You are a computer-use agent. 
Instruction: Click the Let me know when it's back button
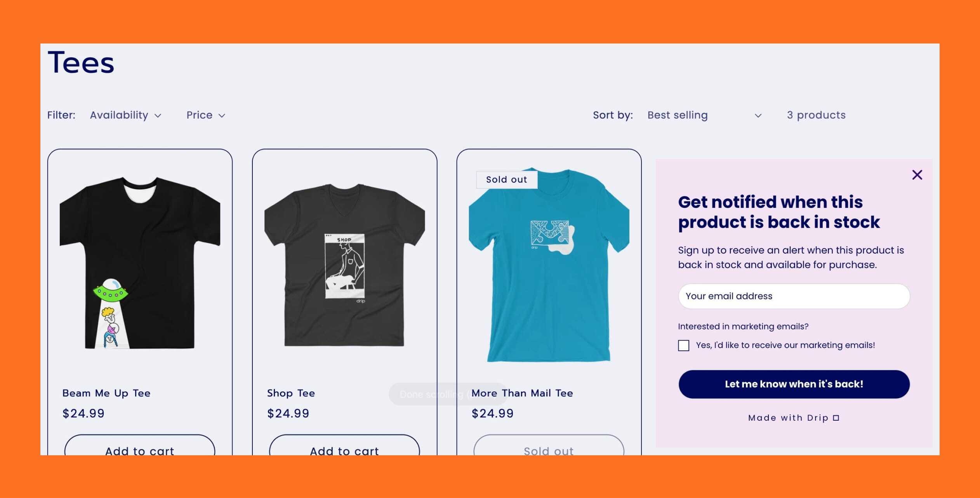point(794,384)
